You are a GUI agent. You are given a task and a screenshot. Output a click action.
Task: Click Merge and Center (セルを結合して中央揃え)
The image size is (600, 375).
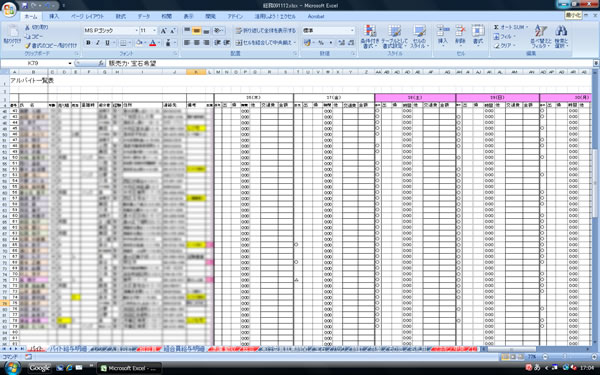266,43
